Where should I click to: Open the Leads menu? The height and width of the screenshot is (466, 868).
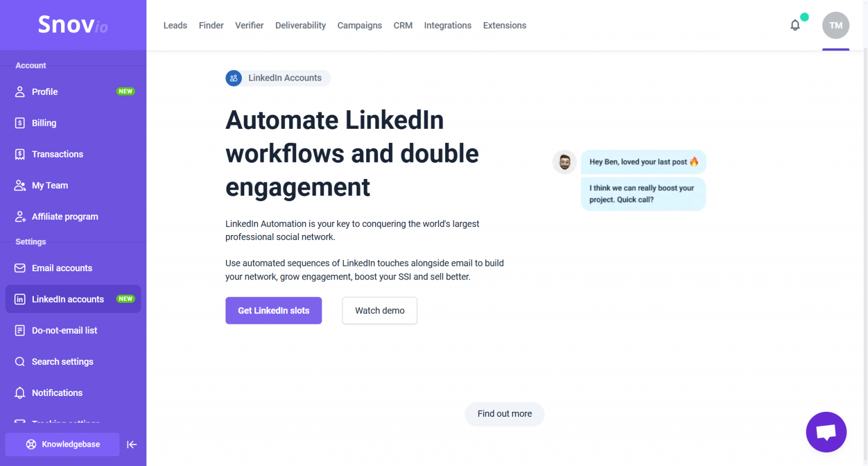[175, 25]
